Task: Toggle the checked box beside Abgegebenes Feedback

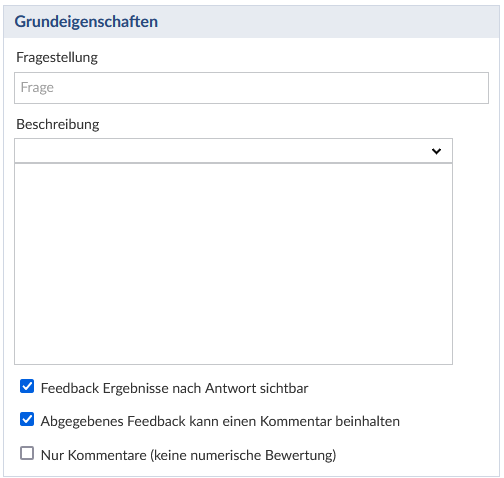Action: (27, 419)
